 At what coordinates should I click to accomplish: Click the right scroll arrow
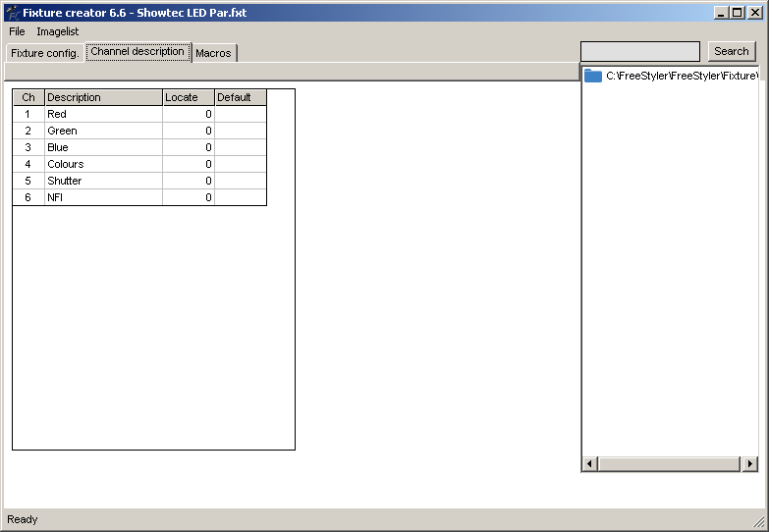[x=749, y=463]
